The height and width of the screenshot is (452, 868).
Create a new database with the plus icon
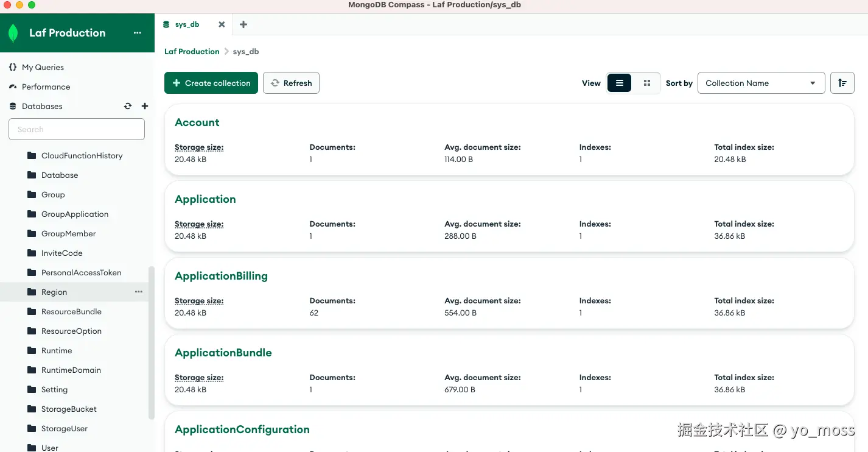(145, 106)
